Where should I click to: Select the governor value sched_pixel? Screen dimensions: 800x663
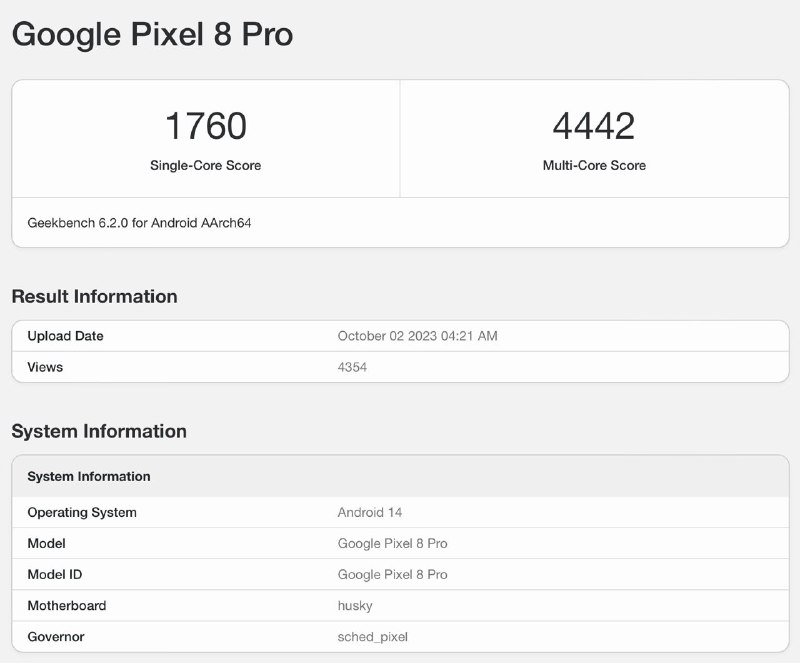tap(372, 637)
